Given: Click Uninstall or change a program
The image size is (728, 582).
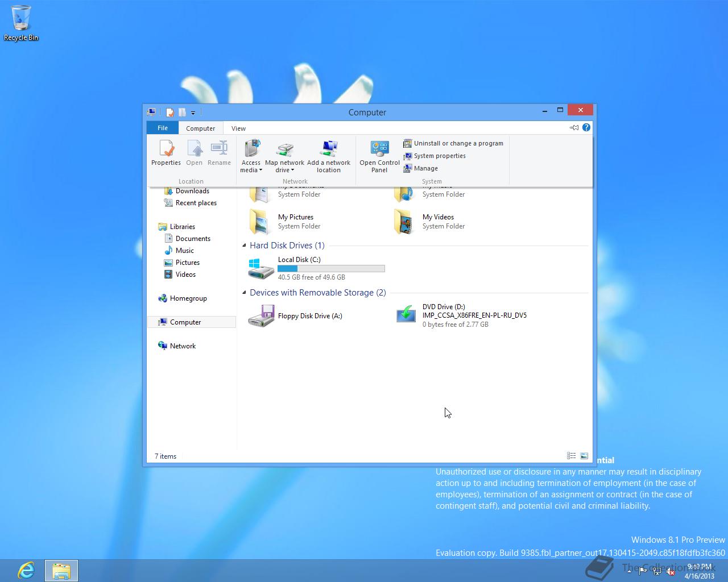Looking at the screenshot, I should (453, 143).
